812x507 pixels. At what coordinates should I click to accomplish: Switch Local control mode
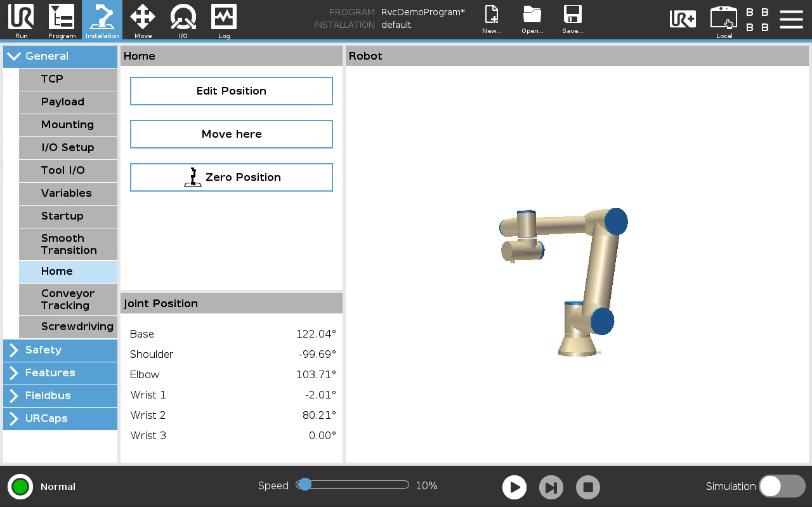pos(724,20)
